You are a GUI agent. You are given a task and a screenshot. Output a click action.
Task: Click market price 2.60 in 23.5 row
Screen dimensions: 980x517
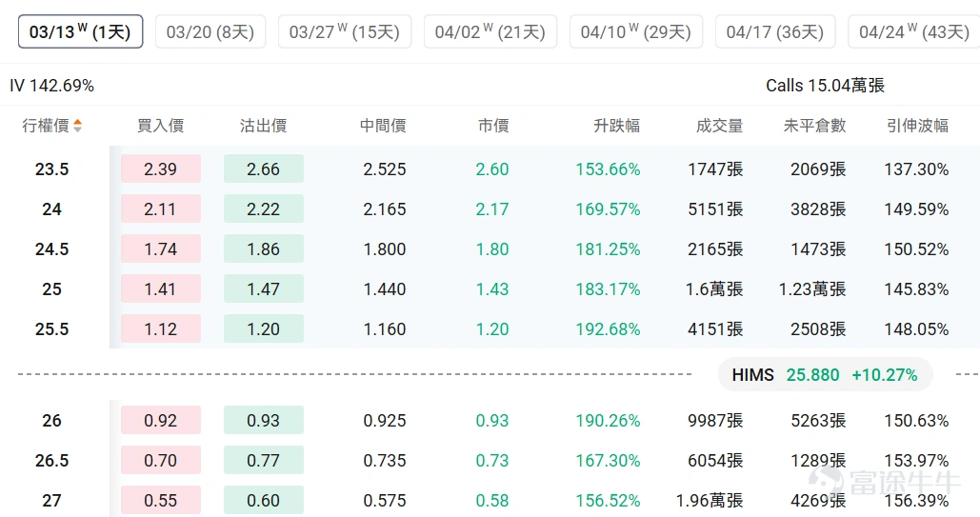(x=492, y=169)
